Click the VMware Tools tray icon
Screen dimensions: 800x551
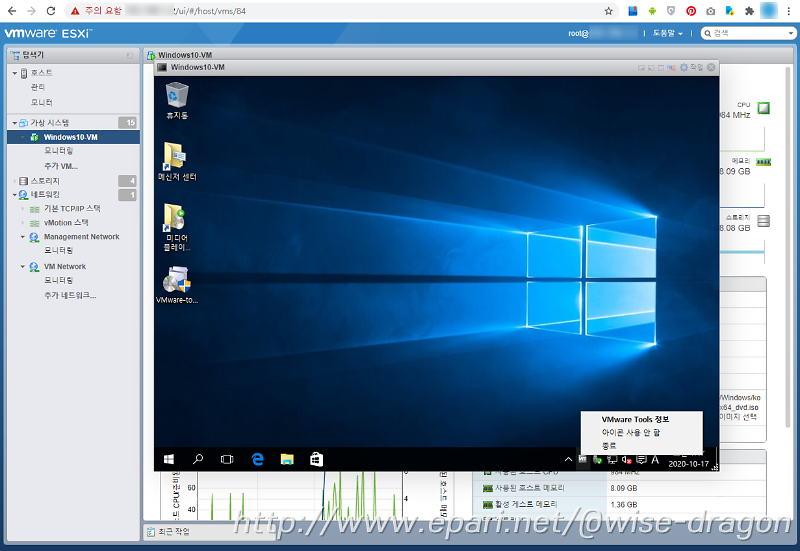tap(582, 460)
